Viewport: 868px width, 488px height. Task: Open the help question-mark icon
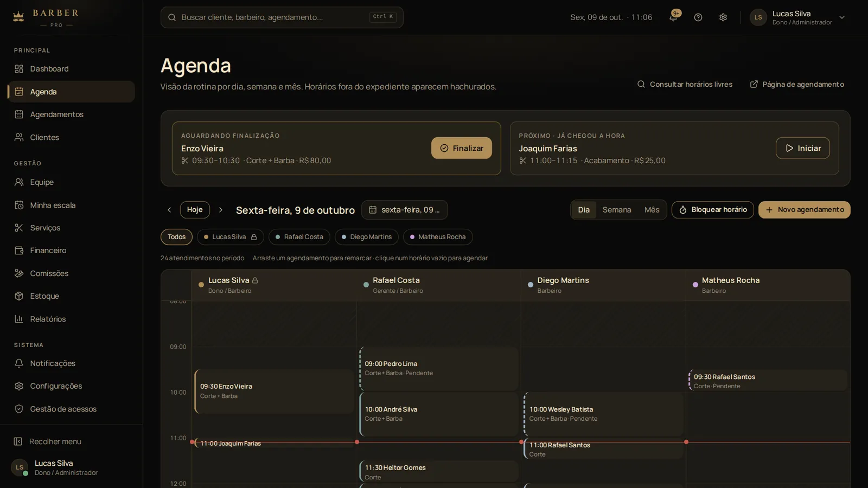[x=698, y=17]
